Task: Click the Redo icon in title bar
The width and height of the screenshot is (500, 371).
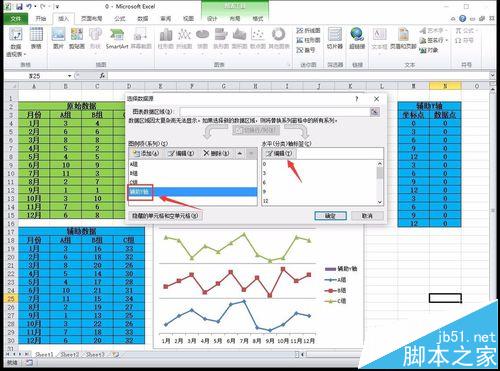Action: (43, 6)
